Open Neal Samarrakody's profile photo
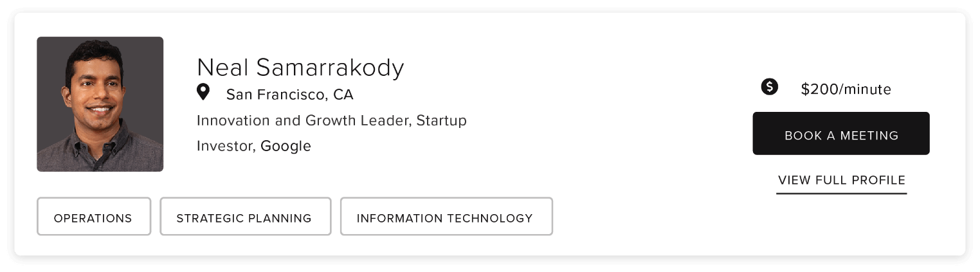This screenshot has height=272, width=980. 100,104
